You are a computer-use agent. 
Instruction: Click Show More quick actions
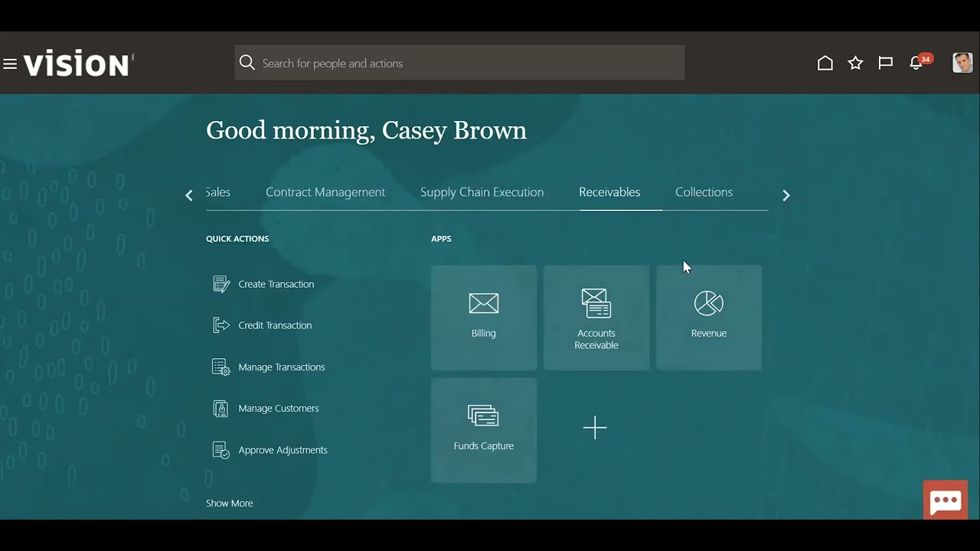coord(229,504)
